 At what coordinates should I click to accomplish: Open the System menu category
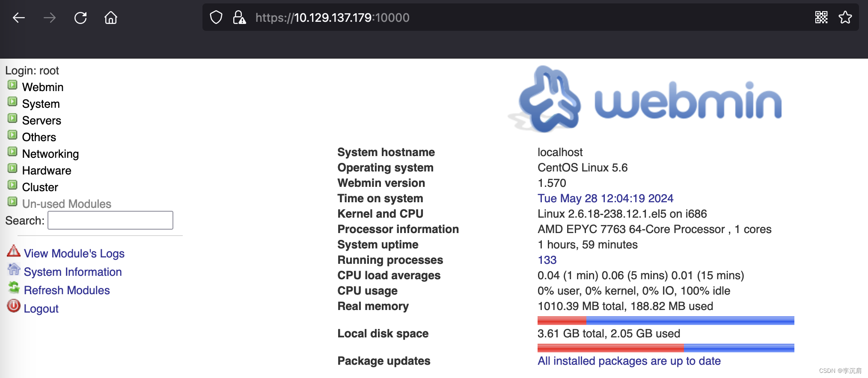41,104
